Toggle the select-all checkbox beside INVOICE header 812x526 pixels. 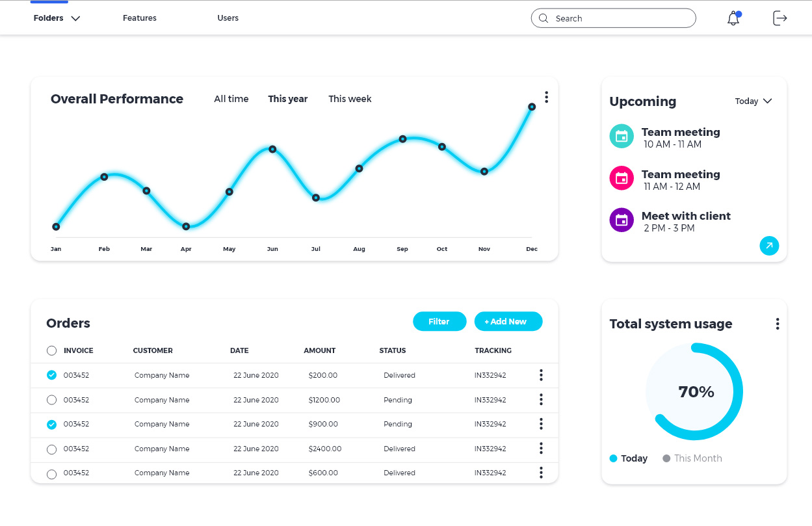coord(52,351)
